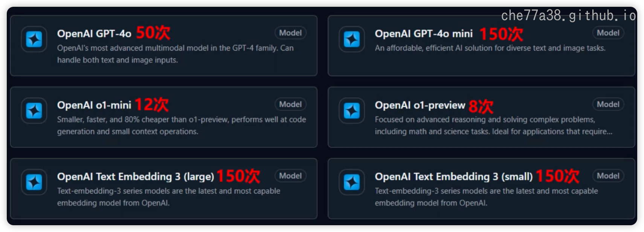Click the OpenAI GPT-4o sparkle icon
The height and width of the screenshot is (232, 644).
[34, 39]
